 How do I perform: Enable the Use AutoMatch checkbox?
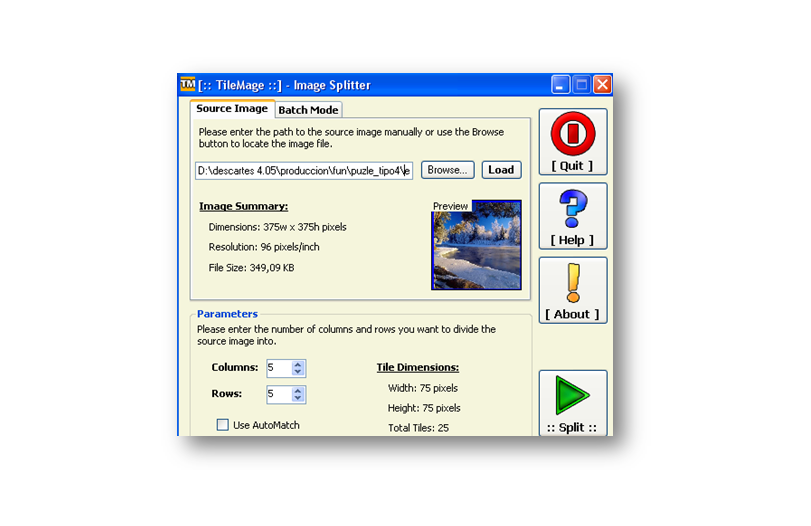click(x=223, y=425)
